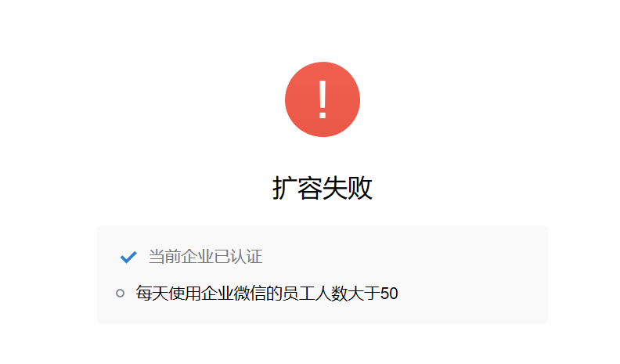Image resolution: width=620 pixels, height=364 pixels.
Task: Click the 当前企业 words beside the checkmark
Action: pyautogui.click(x=181, y=257)
